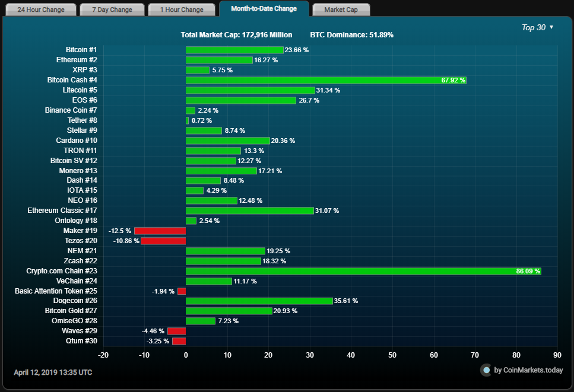Image resolution: width=574 pixels, height=392 pixels.
Task: Open the 7 Day Change tab
Action: (112, 9)
